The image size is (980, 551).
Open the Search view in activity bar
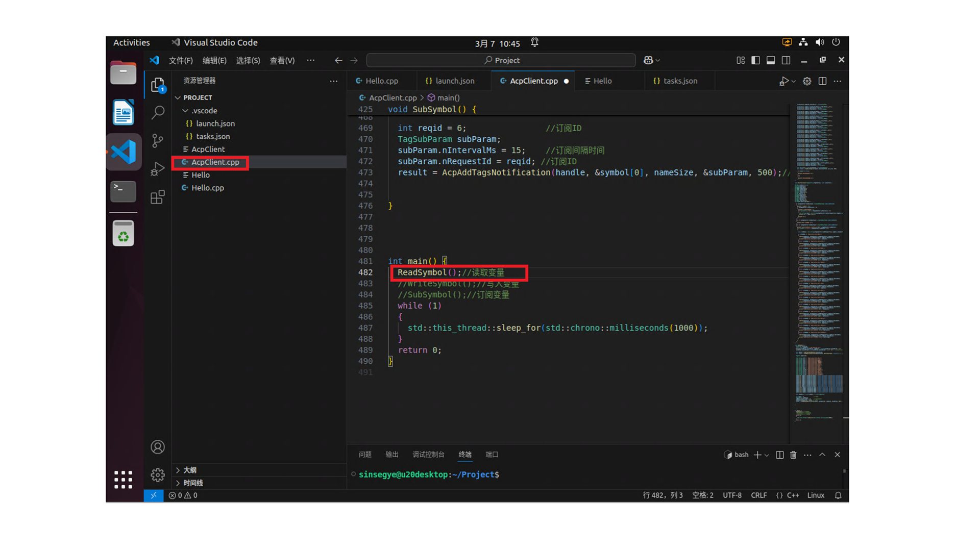(x=158, y=112)
